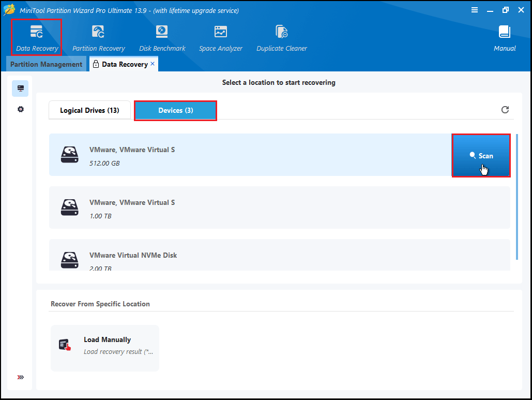Close the MiniTool Partition Wizard window
Image resolution: width=532 pixels, height=400 pixels.
click(521, 10)
